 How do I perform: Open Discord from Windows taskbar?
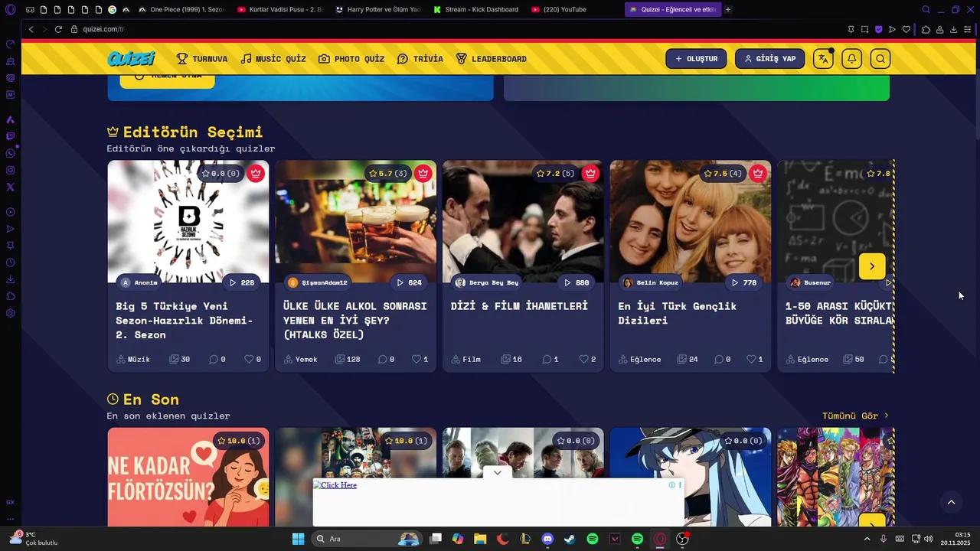point(547,539)
